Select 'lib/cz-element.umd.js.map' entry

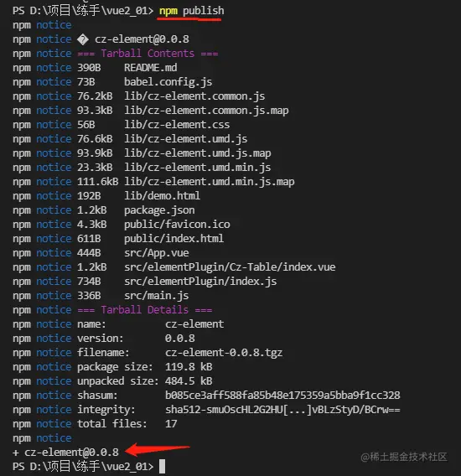click(x=198, y=153)
